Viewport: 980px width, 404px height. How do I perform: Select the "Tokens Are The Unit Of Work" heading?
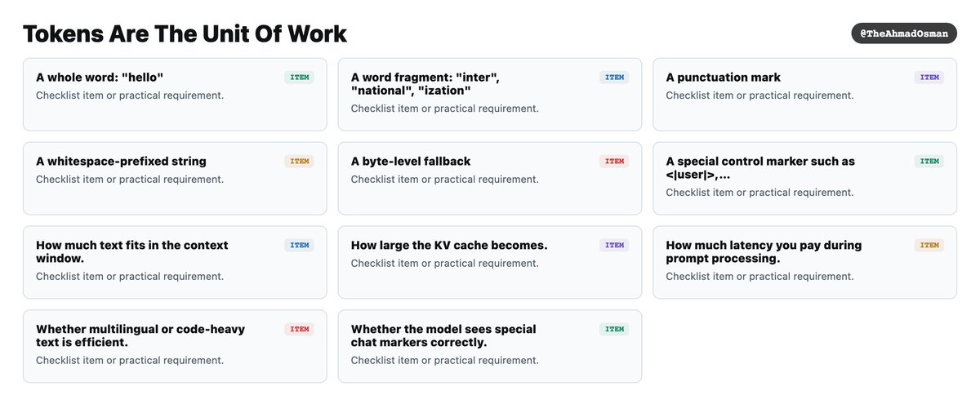point(185,33)
